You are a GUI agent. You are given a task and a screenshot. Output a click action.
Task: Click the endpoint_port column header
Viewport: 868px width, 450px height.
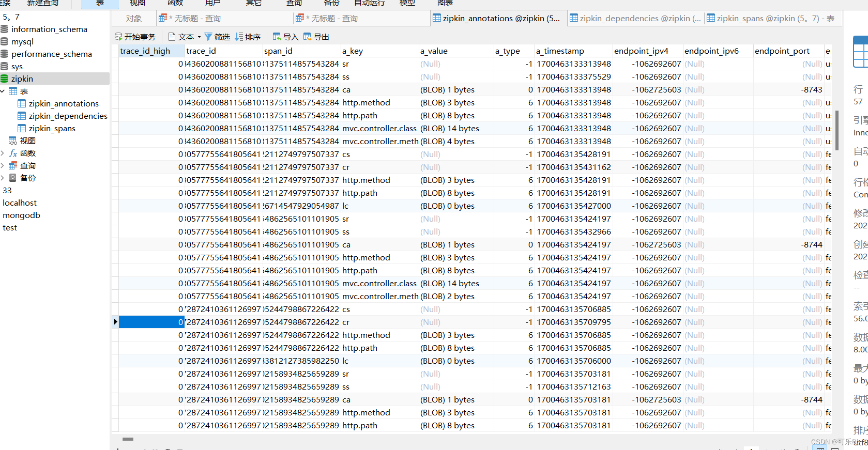click(x=788, y=51)
